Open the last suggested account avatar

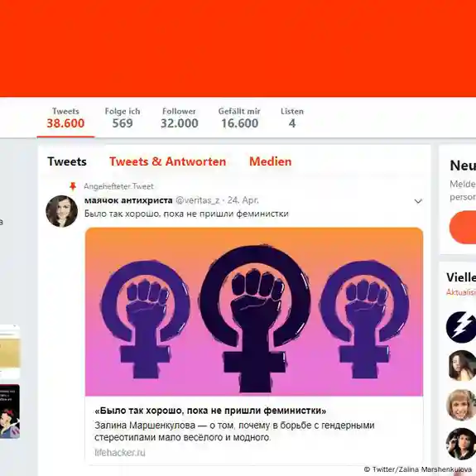(461, 444)
